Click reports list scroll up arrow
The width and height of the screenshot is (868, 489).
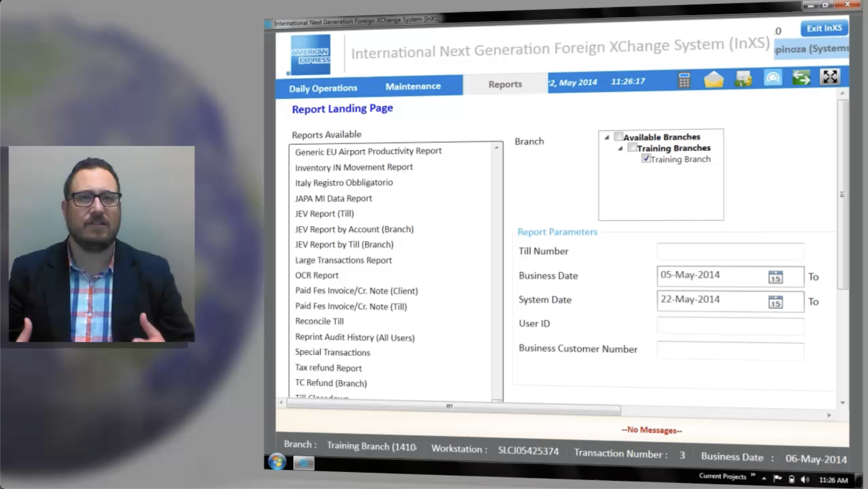click(496, 148)
